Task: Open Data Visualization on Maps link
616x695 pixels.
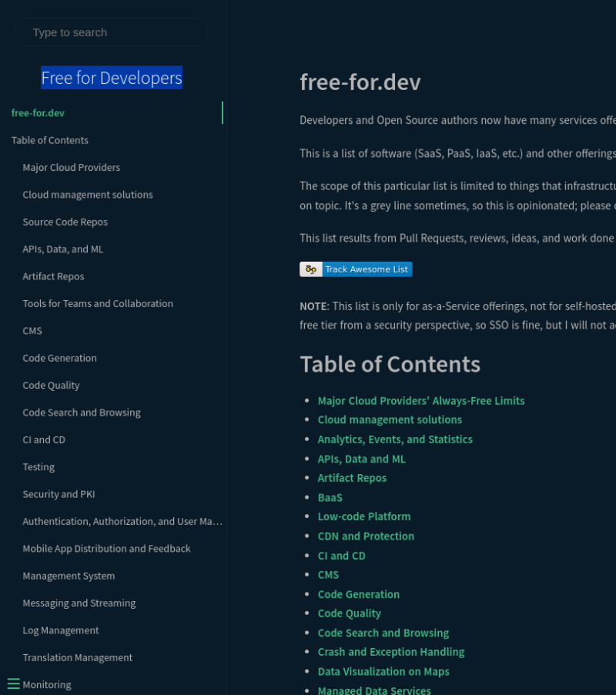Action: point(383,672)
